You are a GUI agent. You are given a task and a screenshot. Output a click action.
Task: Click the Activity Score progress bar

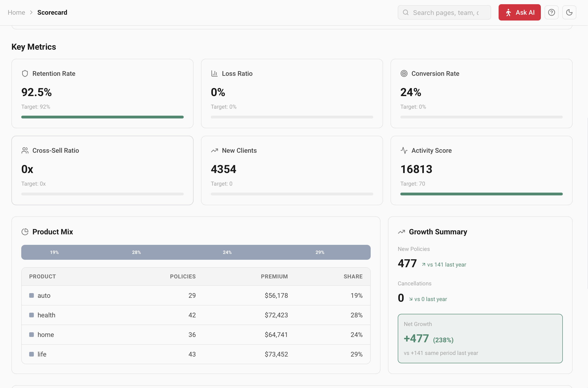pyautogui.click(x=481, y=194)
